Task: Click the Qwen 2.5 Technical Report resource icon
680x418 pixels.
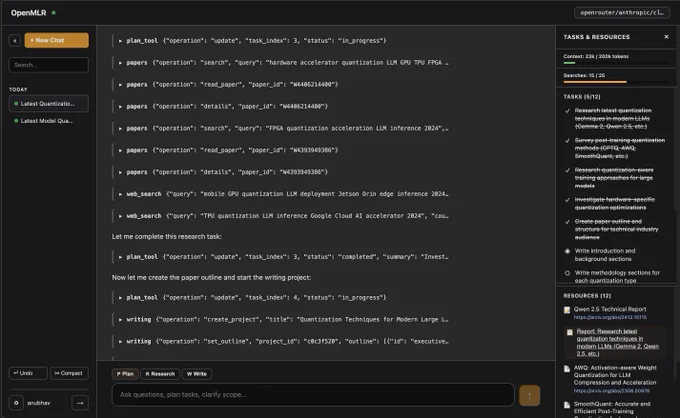Action: tap(567, 310)
